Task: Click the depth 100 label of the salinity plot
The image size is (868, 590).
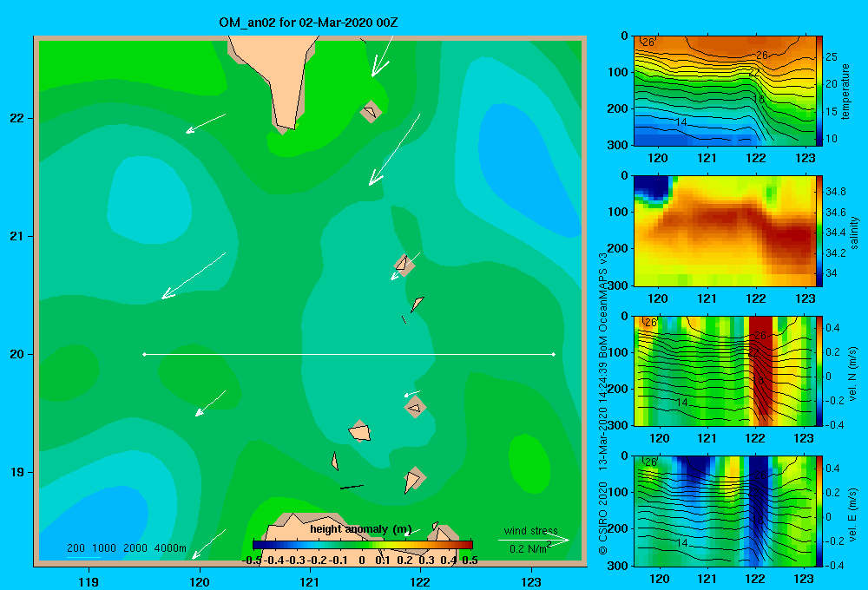Action: tap(618, 212)
